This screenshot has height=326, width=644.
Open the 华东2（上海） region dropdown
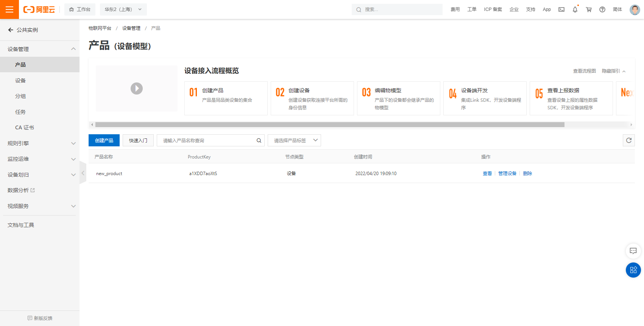tap(123, 9)
